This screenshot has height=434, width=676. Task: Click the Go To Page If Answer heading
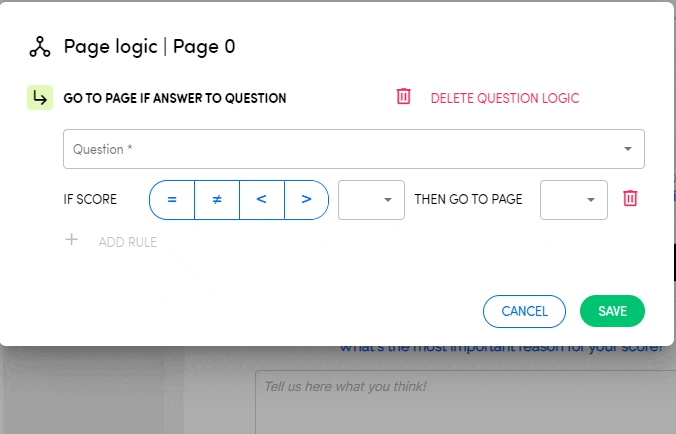[x=175, y=98]
